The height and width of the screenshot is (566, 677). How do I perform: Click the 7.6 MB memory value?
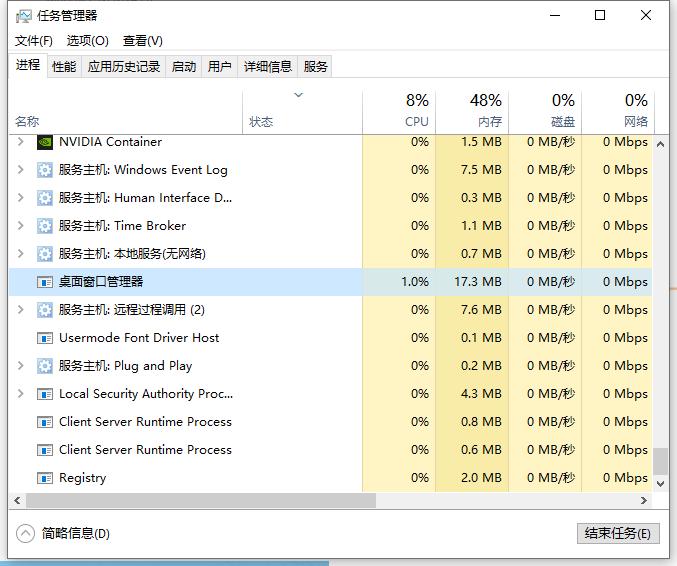[x=481, y=310]
